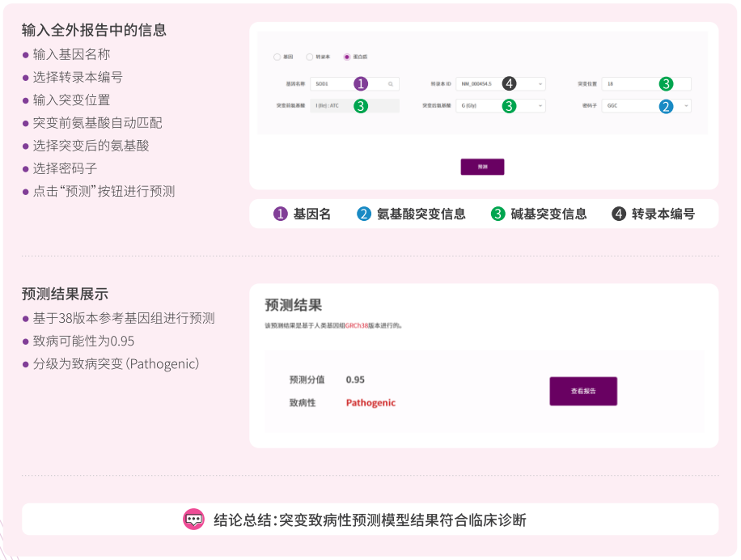Click the black number 4 marker on transcript ID

pyautogui.click(x=508, y=83)
